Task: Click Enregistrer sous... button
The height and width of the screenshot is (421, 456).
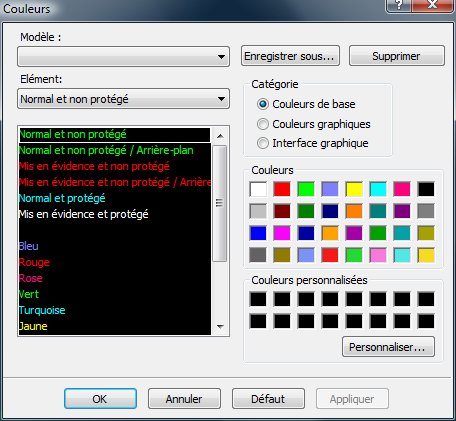Action: point(290,56)
